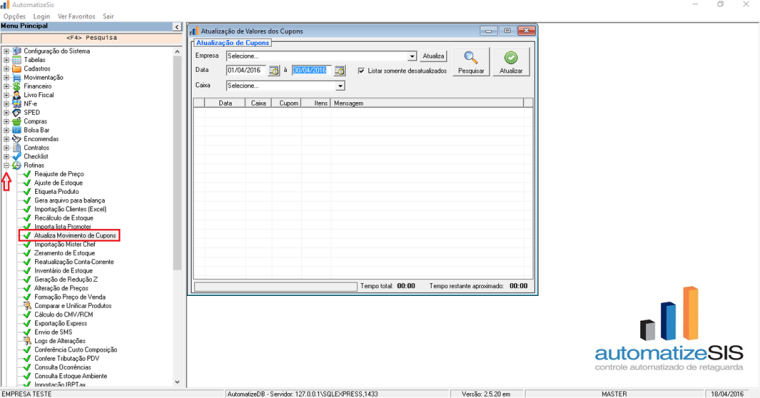Select the Atualização de Cupons tab
760x398 pixels.
point(232,43)
